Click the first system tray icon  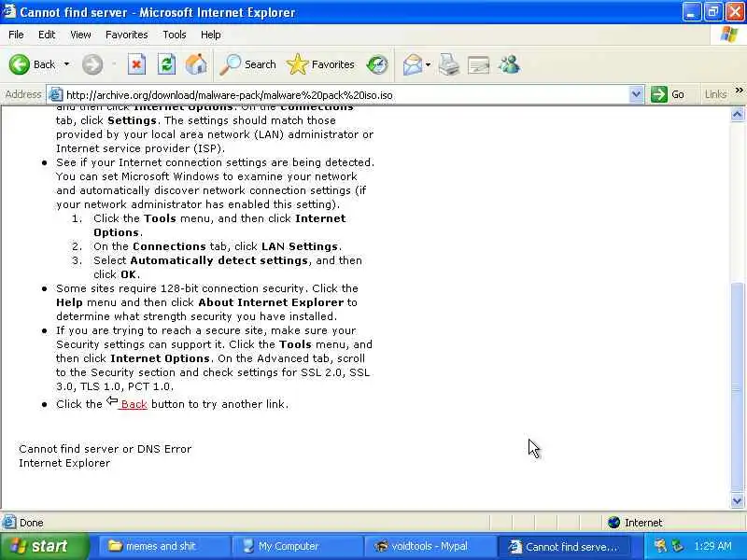pos(660,546)
